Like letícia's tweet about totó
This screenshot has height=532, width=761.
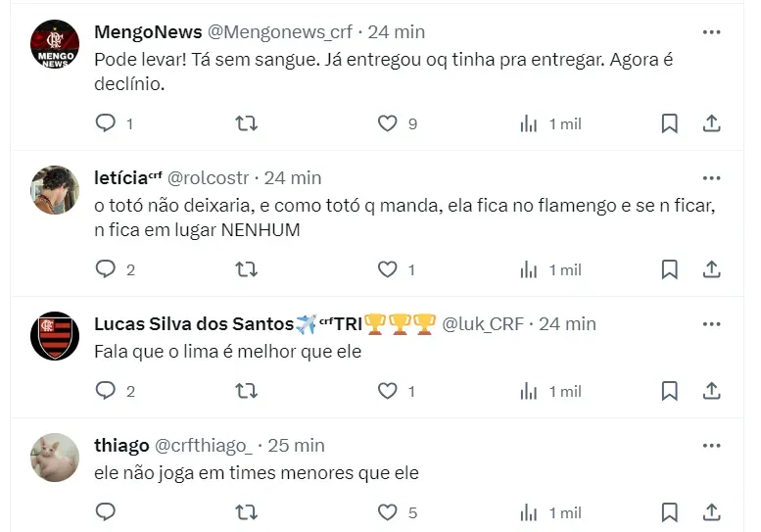coord(388,269)
